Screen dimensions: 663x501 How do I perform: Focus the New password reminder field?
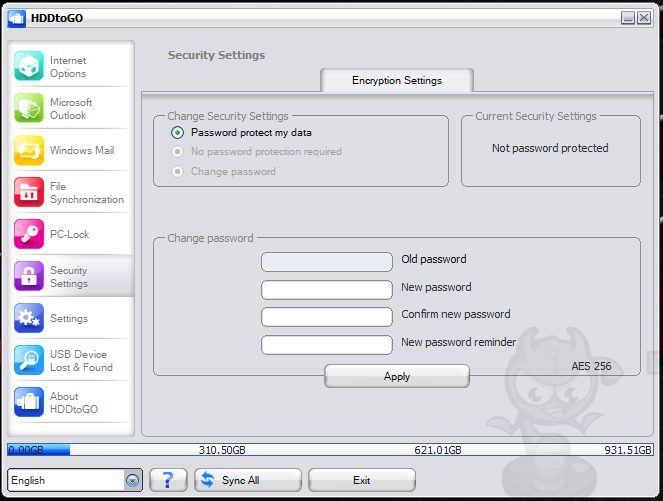click(x=327, y=345)
